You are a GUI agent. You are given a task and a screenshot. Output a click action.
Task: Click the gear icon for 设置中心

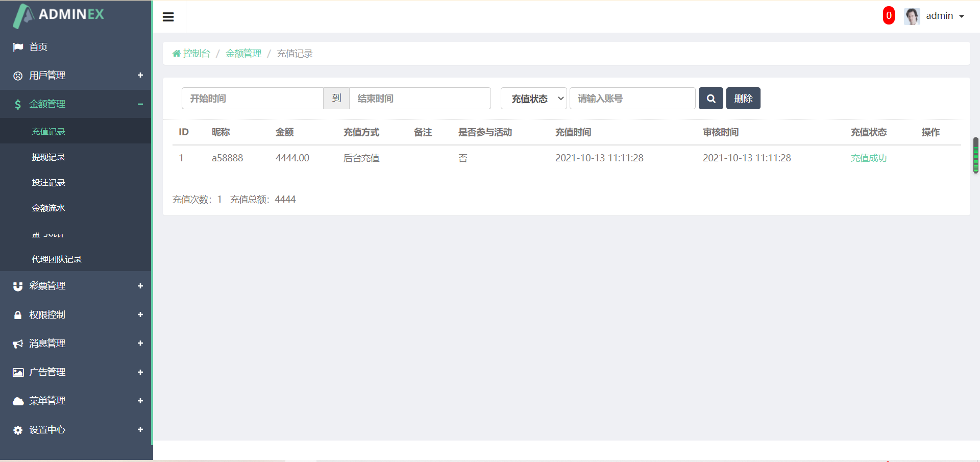[18, 430]
